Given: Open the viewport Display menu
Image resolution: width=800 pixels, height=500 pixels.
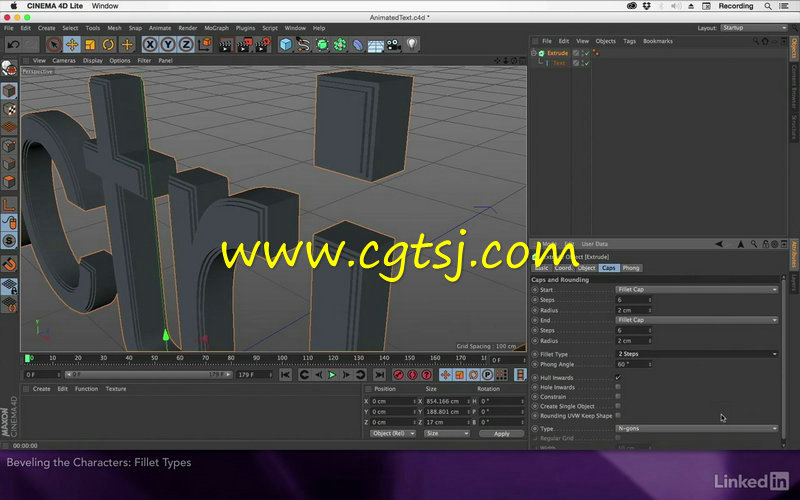Looking at the screenshot, I should coord(93,60).
